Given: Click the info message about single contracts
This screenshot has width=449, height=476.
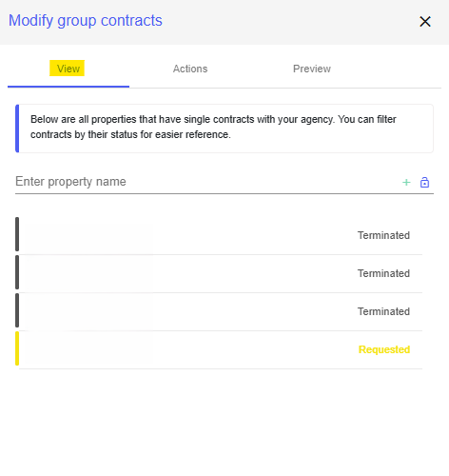Looking at the screenshot, I should (x=224, y=129).
